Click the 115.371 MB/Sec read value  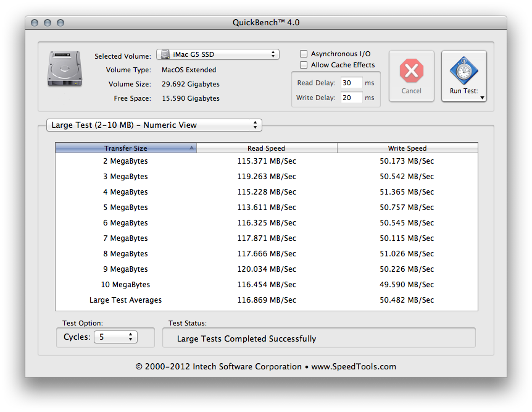(267, 161)
